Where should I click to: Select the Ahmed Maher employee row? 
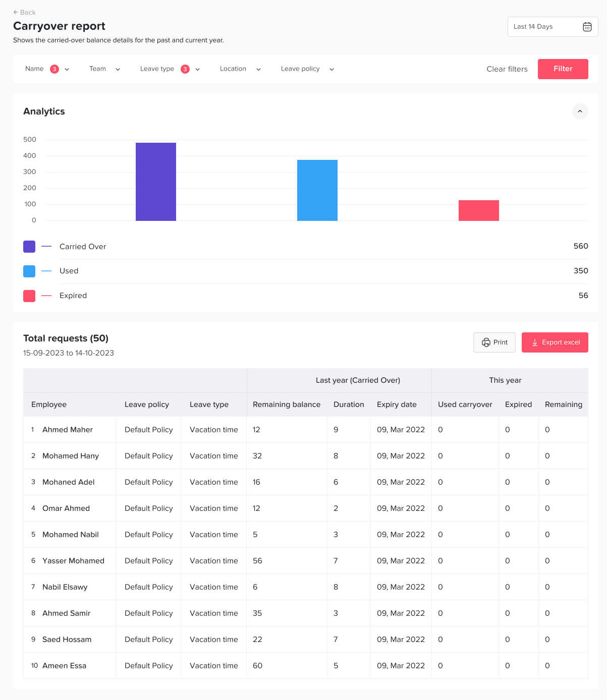[x=68, y=430]
